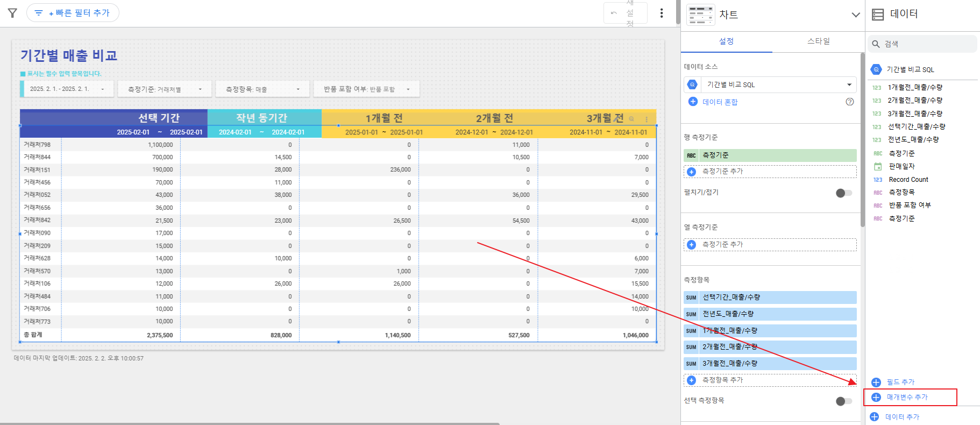
Task: Click the plus icon next to 필드 추가
Action: 876,382
